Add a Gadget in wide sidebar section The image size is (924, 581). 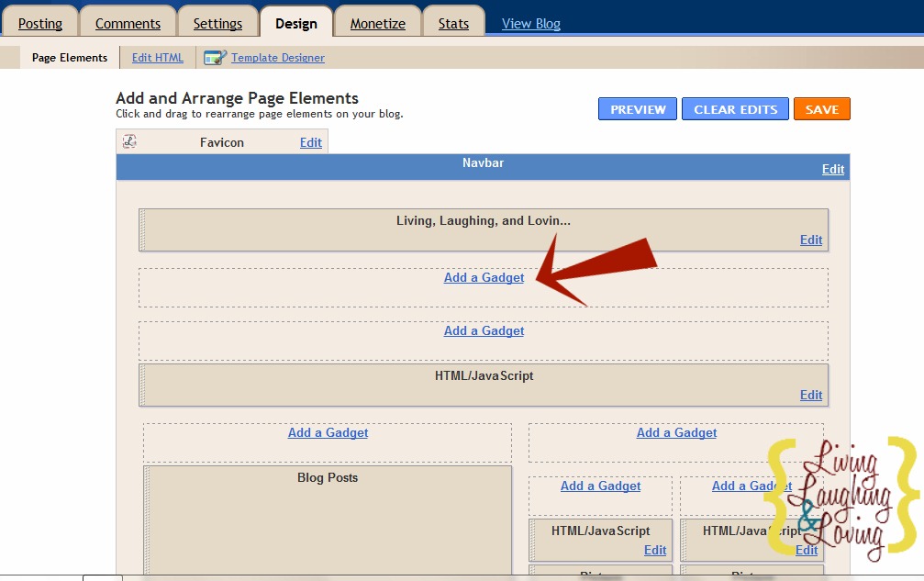676,432
